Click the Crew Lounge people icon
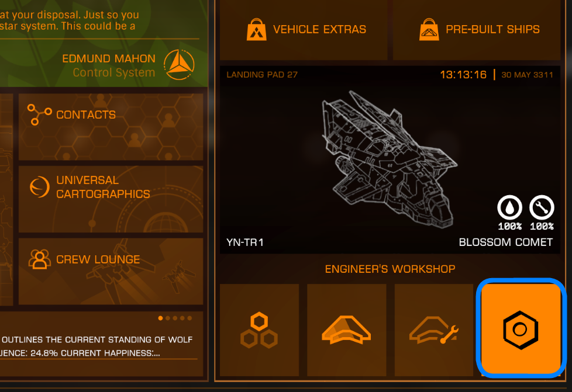The height and width of the screenshot is (392, 572). (x=39, y=259)
